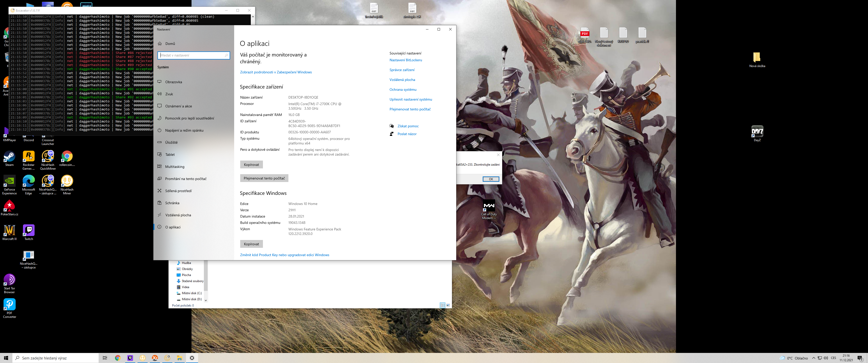Open Změnit kód Product Key link

point(284,255)
